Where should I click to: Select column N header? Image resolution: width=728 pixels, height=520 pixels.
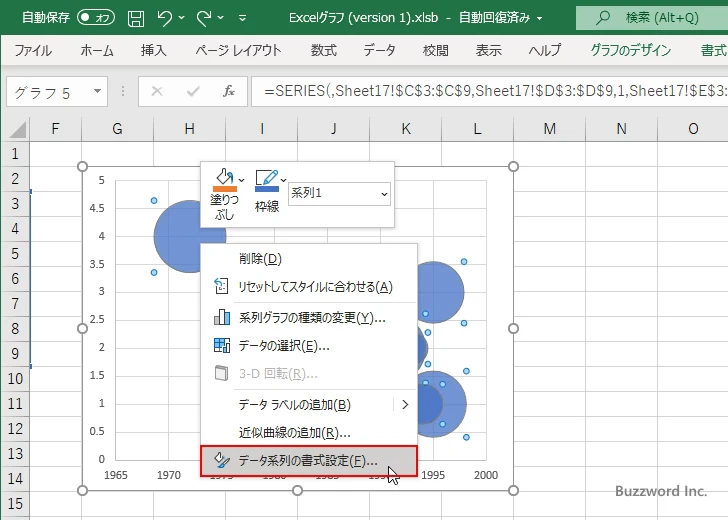(621, 129)
